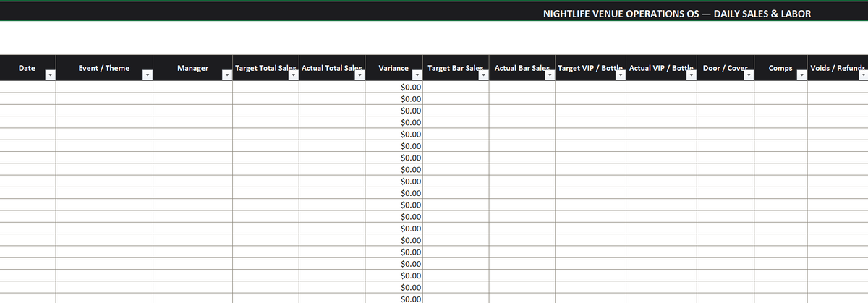This screenshot has width=868, height=303.
Task: Open the Actual Bar Sales filter dropdown
Action: point(550,74)
